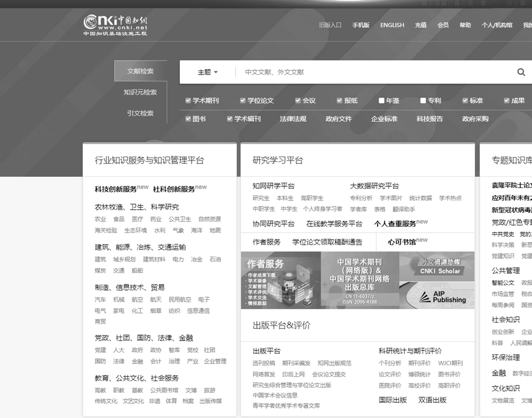Open the 选刊投稿 link
The width and height of the screenshot is (532, 418).
[264, 363]
